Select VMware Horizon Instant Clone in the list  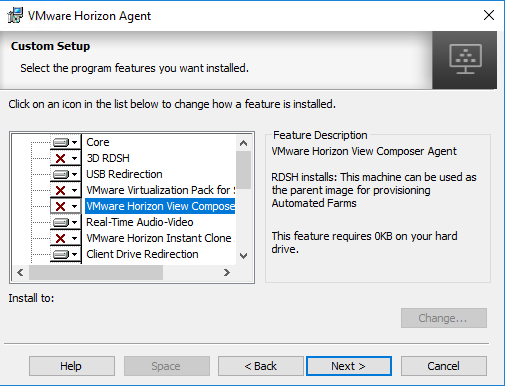coord(160,238)
